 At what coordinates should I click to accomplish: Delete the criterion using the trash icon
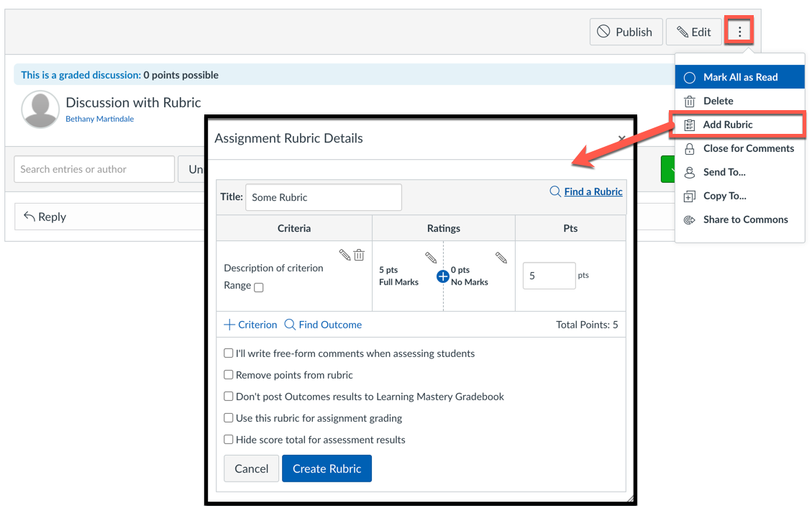359,255
